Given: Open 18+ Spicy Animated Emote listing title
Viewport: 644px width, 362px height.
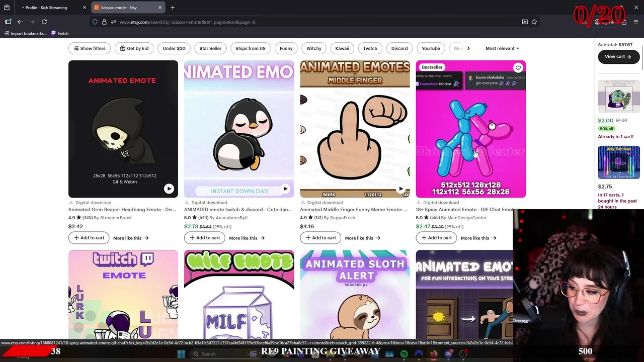Looking at the screenshot, I should [468, 210].
